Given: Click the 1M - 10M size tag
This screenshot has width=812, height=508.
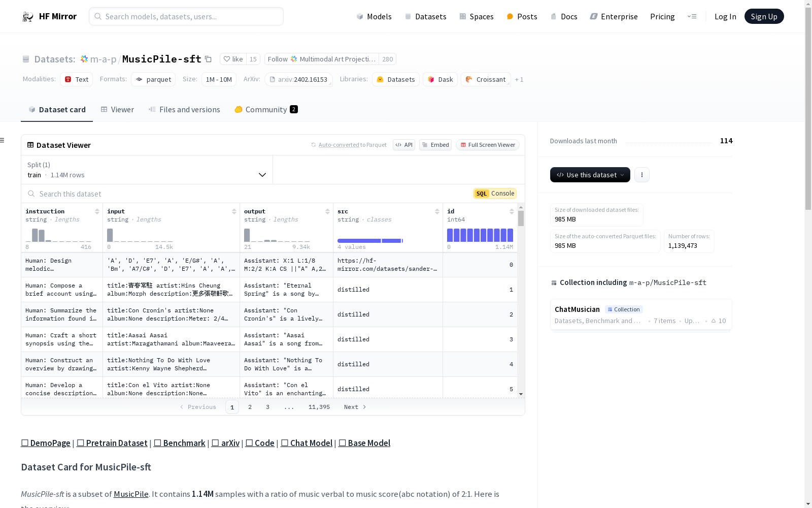Looking at the screenshot, I should (219, 79).
